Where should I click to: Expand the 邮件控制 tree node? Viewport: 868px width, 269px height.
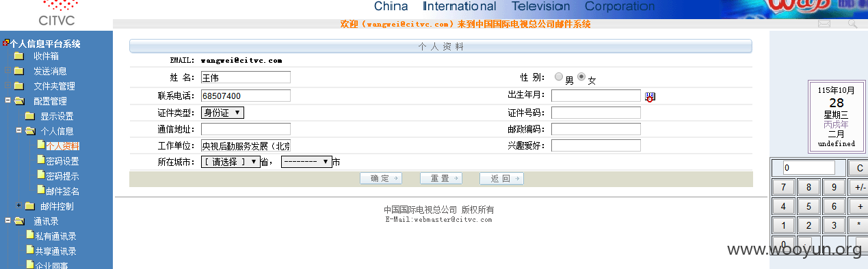(19, 205)
